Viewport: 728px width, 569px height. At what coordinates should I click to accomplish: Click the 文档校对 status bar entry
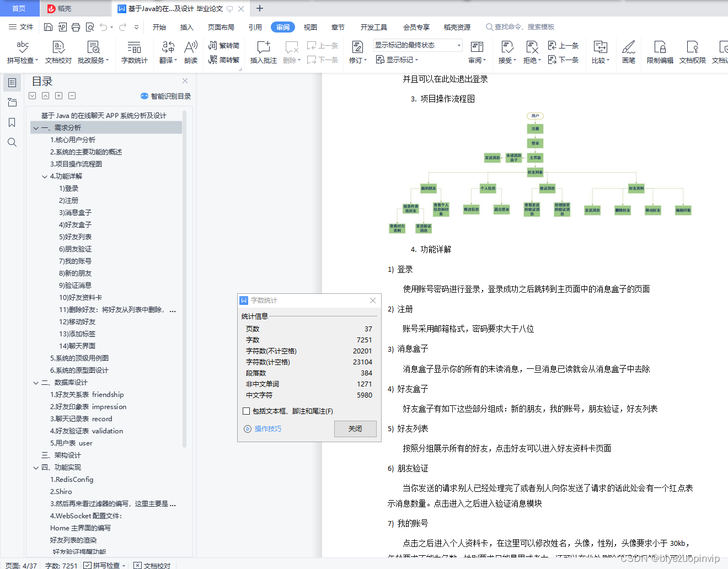coord(152,565)
